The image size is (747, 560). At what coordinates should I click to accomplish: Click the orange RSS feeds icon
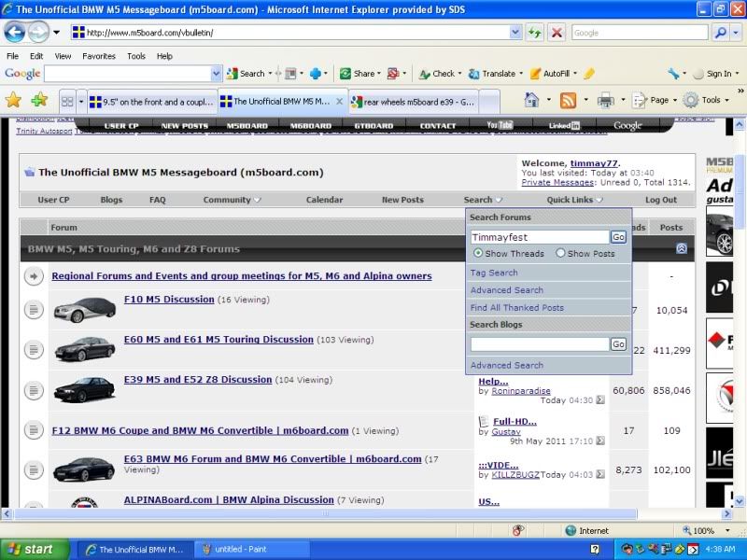point(568,101)
